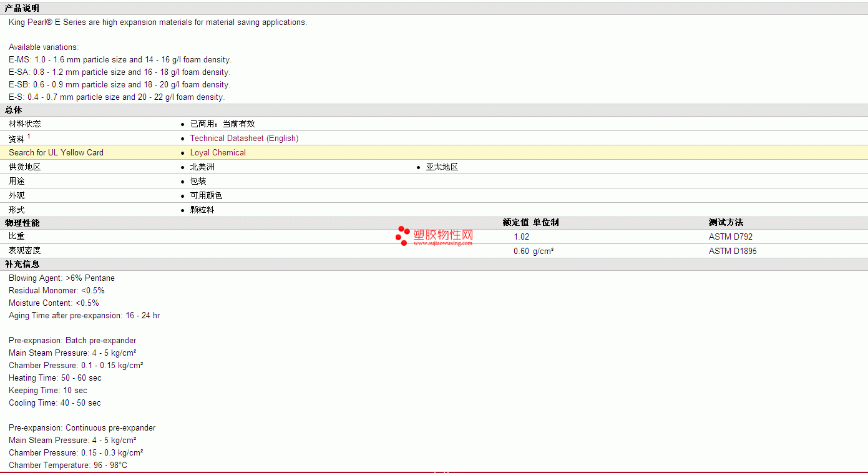This screenshot has height=473, width=868.
Task: Click the King Pearl E Series description line
Action: point(158,22)
